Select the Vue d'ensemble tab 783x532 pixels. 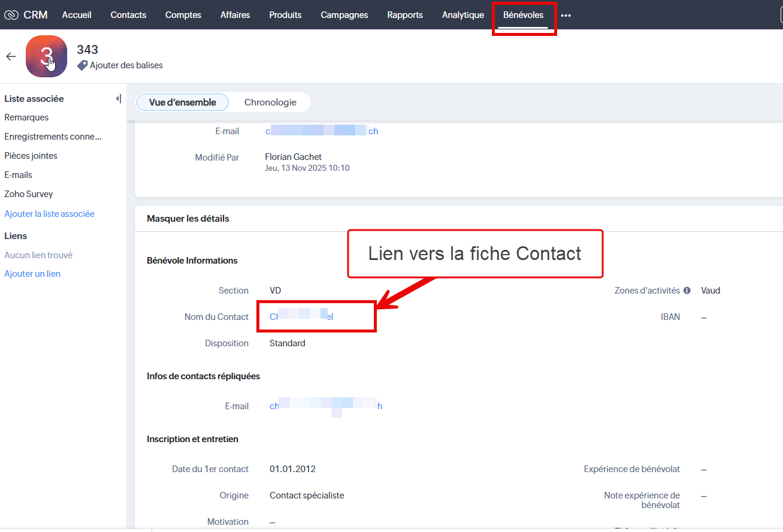182,102
